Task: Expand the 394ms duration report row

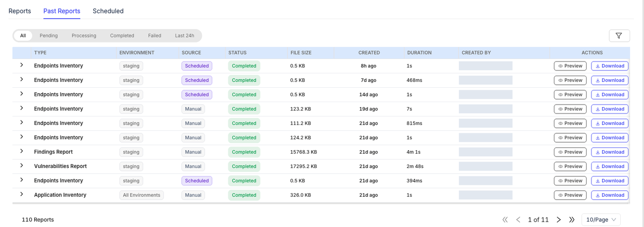Action: point(22,180)
